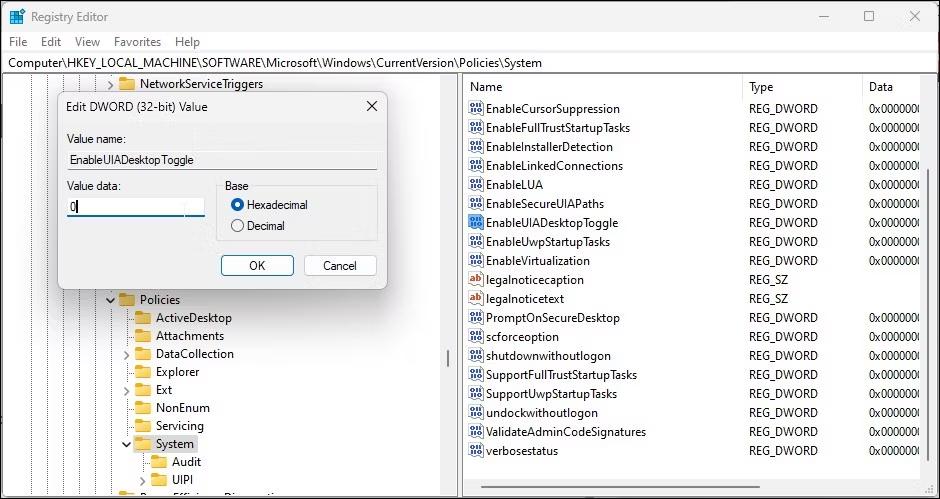This screenshot has width=940, height=499.
Task: Expand the UIPI subkey
Action: [x=143, y=480]
